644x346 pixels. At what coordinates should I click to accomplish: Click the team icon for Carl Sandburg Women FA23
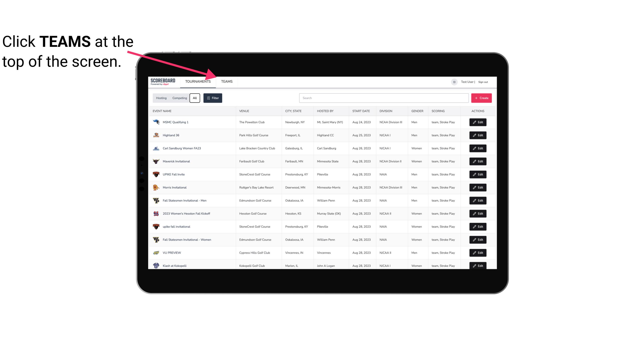[156, 148]
